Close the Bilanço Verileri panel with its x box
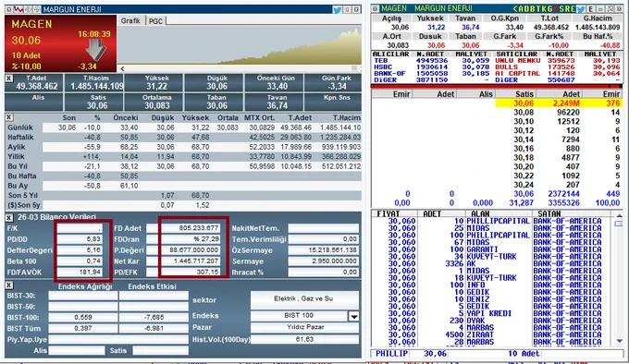Viewport: 629px width, 364px height. point(9,217)
